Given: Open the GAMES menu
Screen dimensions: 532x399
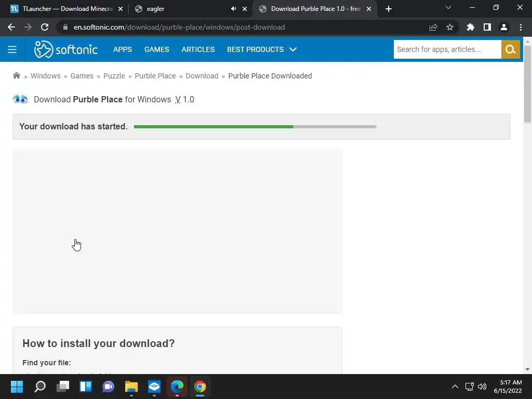Looking at the screenshot, I should coord(156,49).
